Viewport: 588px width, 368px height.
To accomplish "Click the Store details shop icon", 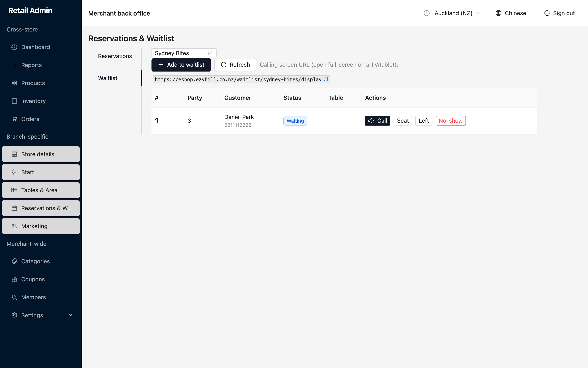I will 14,154.
